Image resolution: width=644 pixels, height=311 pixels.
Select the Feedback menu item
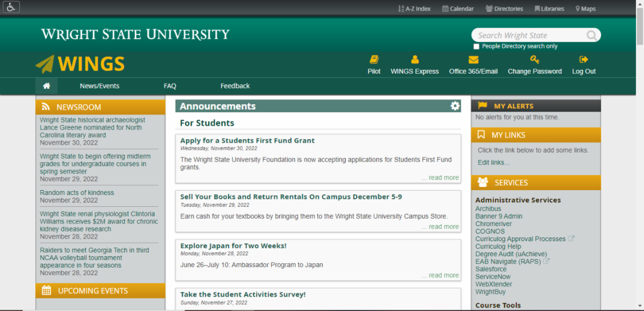point(235,86)
